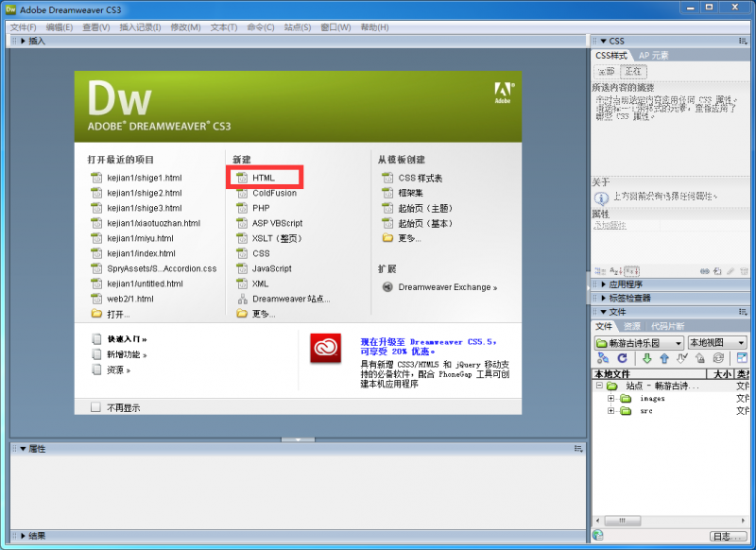Click the check in files icon with padlock
This screenshot has width=756, height=550.
[700, 358]
